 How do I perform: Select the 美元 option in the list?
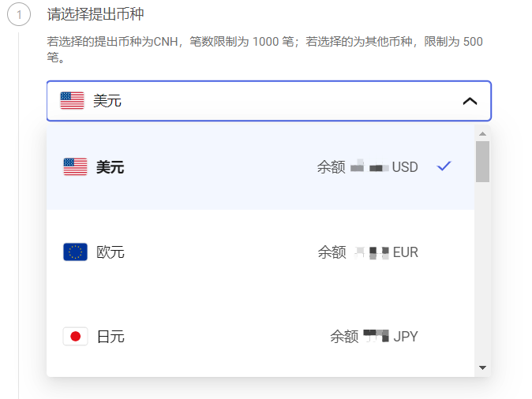pos(110,167)
